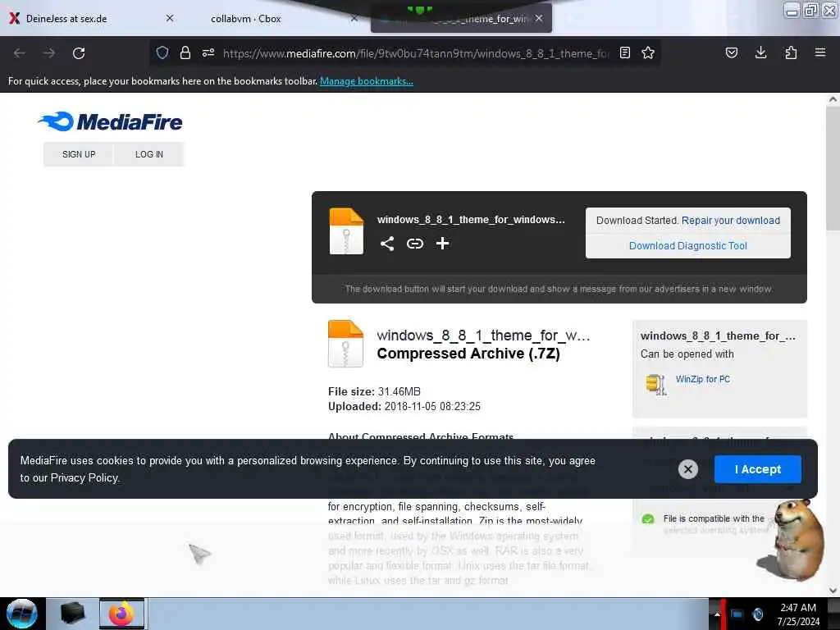
Task: Save to Pocket icon in toolbar
Action: click(732, 52)
